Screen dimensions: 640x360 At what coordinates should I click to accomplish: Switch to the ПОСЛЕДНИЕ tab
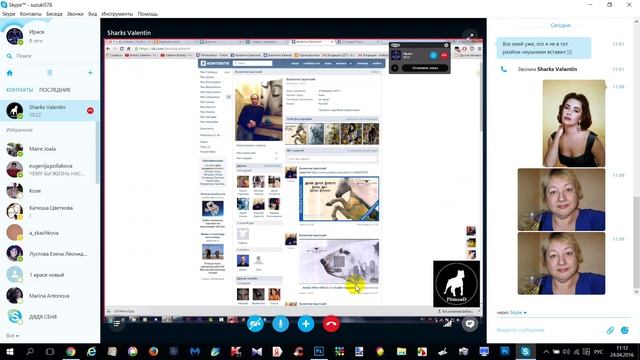[55, 90]
